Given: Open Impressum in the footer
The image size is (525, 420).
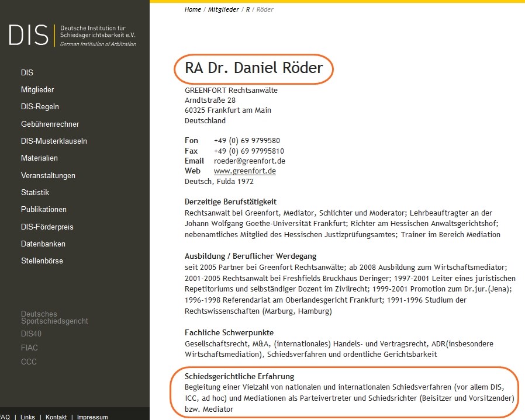Looking at the screenshot, I should tap(92, 417).
